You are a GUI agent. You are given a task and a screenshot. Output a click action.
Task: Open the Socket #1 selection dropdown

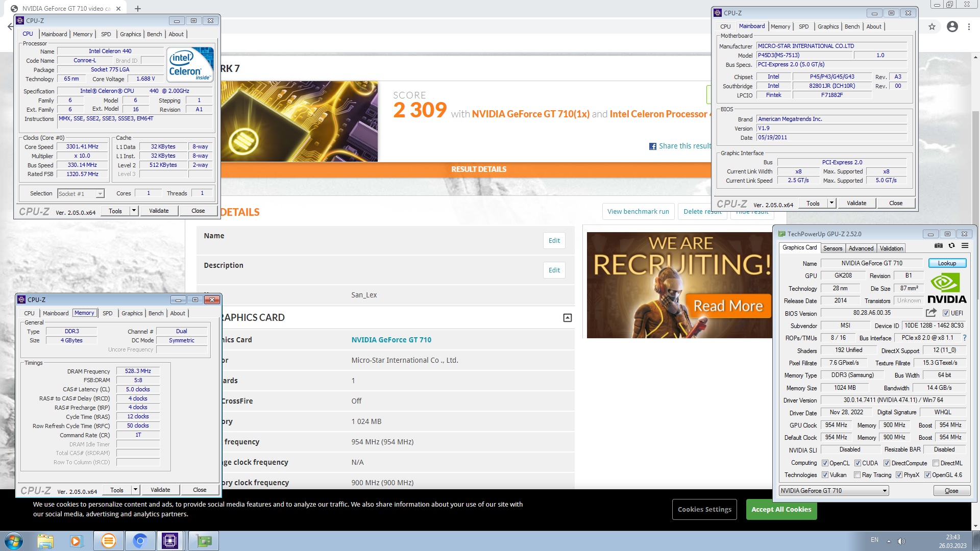point(81,194)
